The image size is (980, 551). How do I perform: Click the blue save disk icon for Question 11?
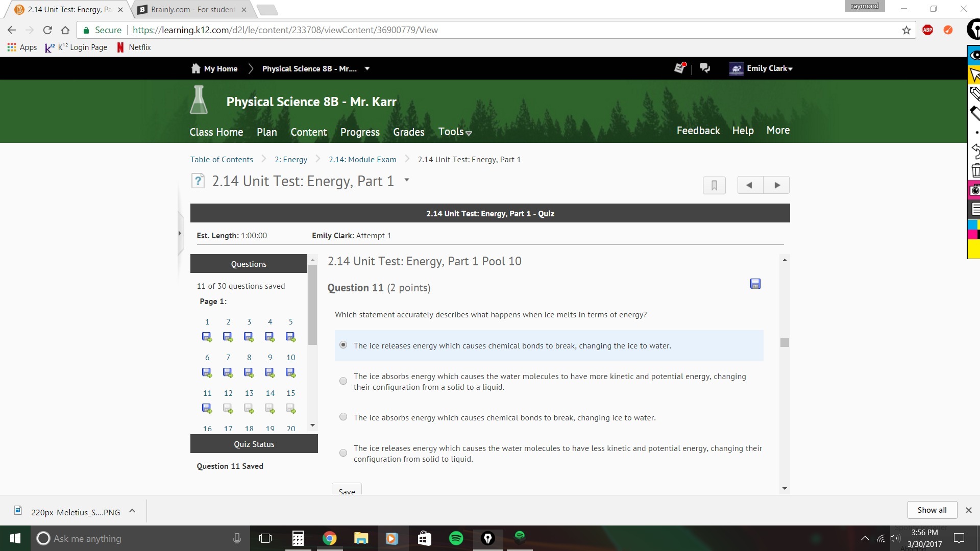pyautogui.click(x=755, y=284)
